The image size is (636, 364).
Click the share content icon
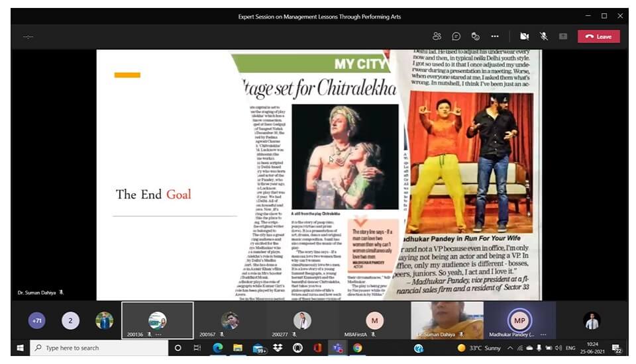pos(563,36)
